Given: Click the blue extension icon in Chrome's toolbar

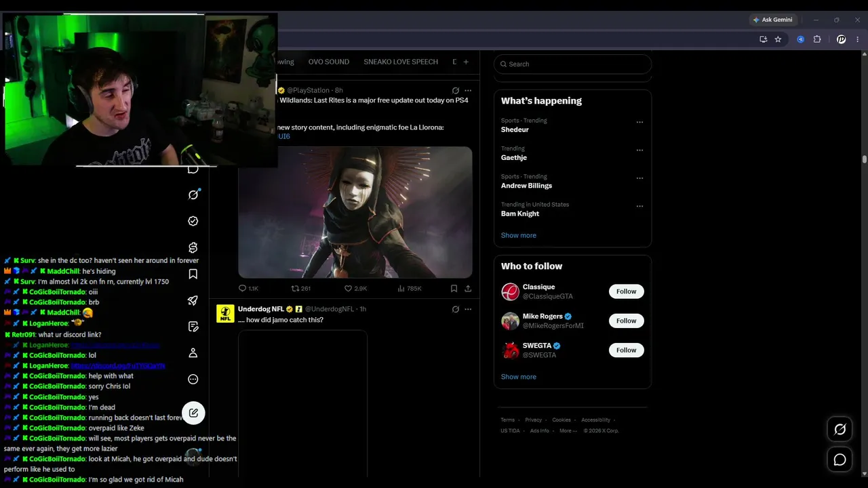Looking at the screenshot, I should [800, 39].
